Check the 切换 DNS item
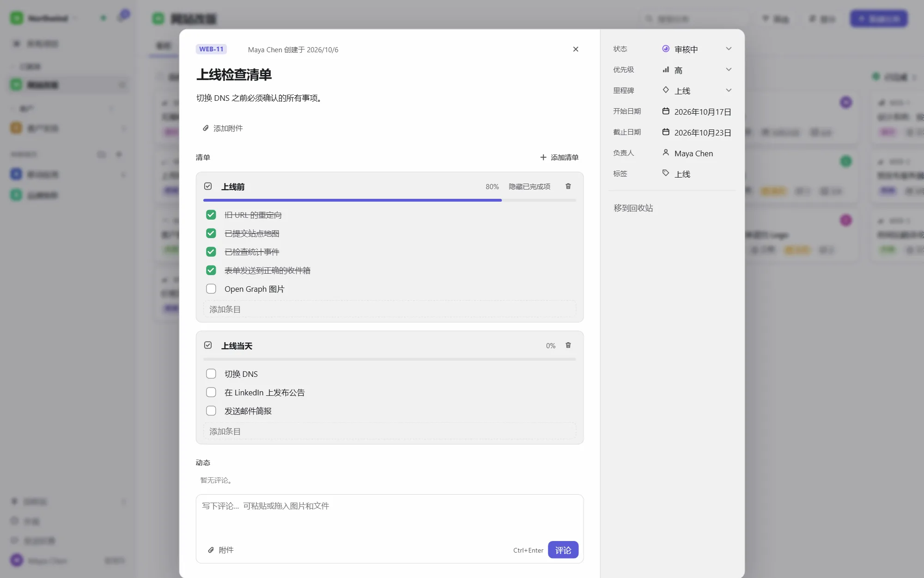The height and width of the screenshot is (578, 924). point(211,374)
